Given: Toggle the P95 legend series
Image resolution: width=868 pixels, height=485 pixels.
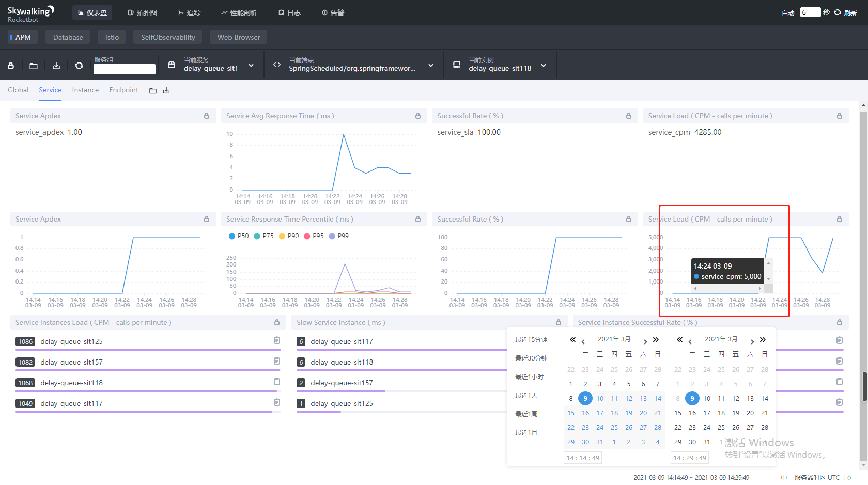Looking at the screenshot, I should point(314,236).
